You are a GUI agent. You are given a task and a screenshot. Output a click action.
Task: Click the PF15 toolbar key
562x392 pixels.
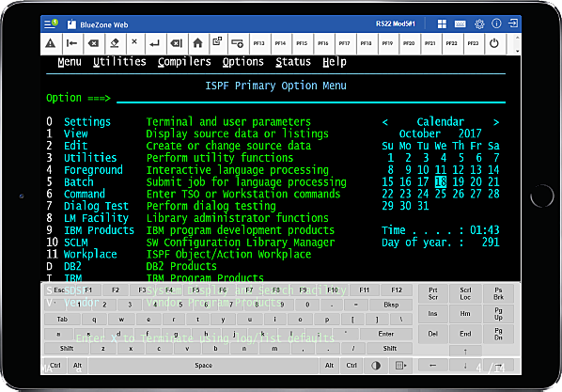coord(302,43)
